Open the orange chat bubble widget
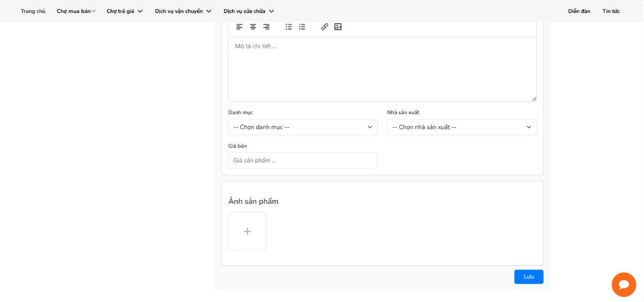Screen dimensions: 644x302 pos(624,284)
